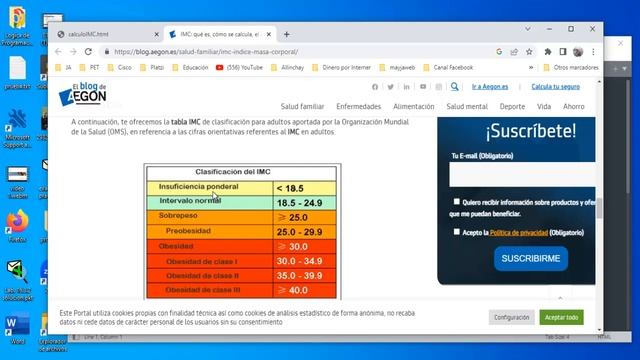
Task: Close the calculoIMC.html tab
Action: pos(156,35)
